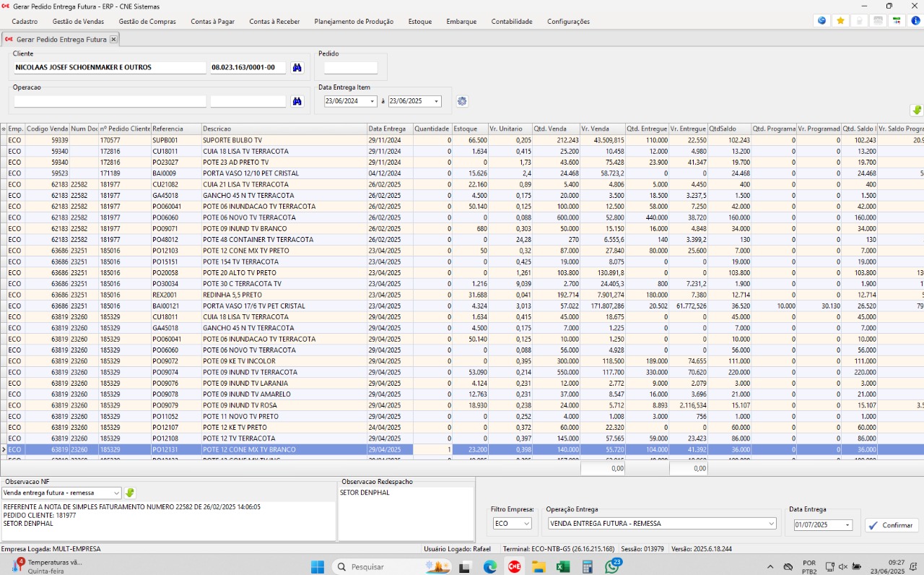This screenshot has width=924, height=575.
Task: Click the binoculars search icon beside Cliente
Action: (x=297, y=68)
